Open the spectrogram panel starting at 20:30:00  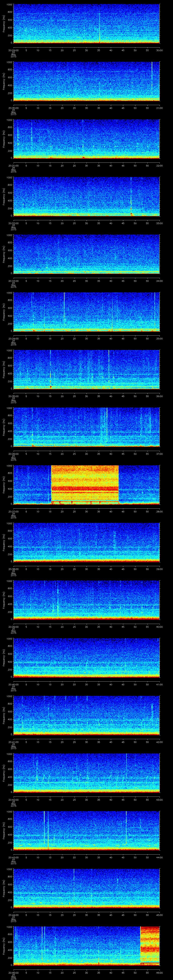pyautogui.click(x=87, y=81)
